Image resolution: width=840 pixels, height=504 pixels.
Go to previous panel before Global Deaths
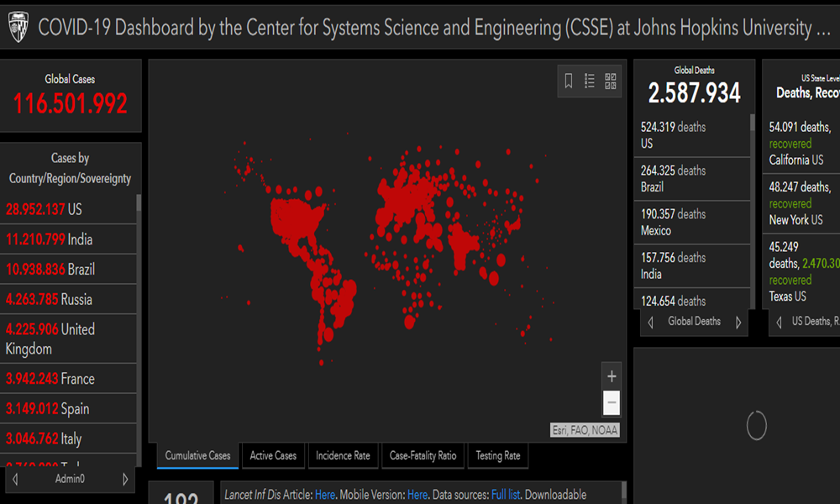click(x=650, y=322)
